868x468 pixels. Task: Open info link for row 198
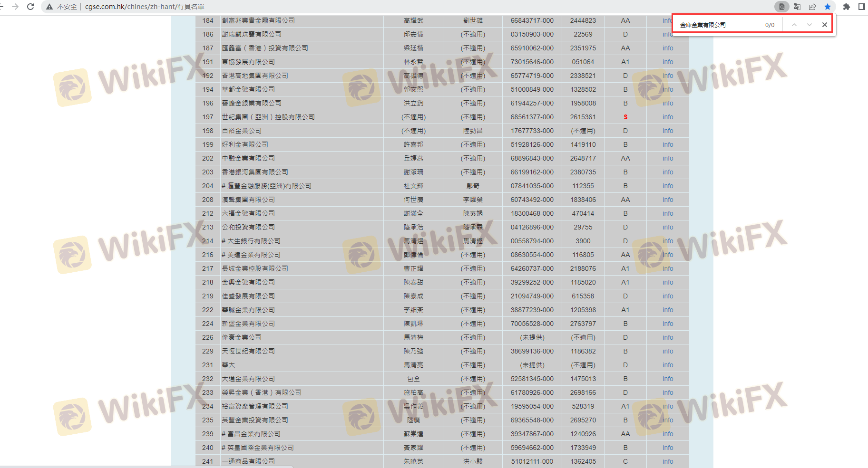point(668,131)
